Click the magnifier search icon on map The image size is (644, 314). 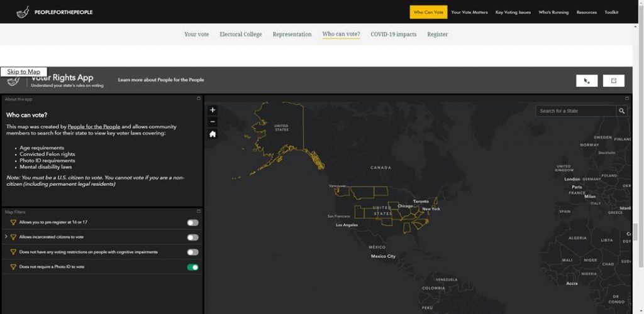pyautogui.click(x=622, y=111)
